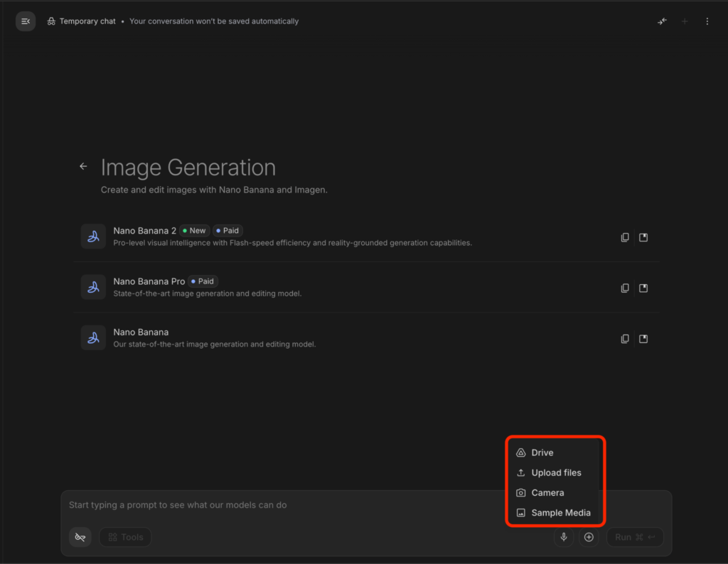The image size is (728, 564).
Task: Copy the Nano Banana model ID
Action: (x=625, y=339)
